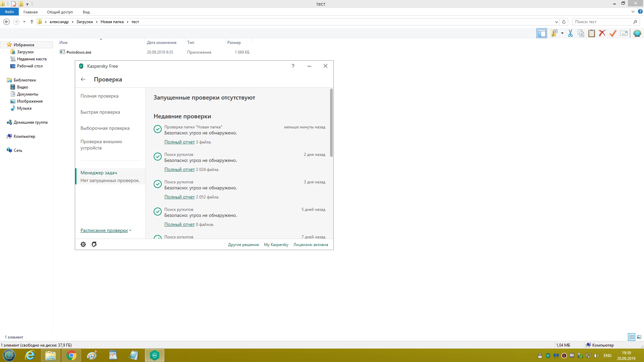Click the Copy icon in Explorer toolbar
644x362 pixels.
[581, 33]
